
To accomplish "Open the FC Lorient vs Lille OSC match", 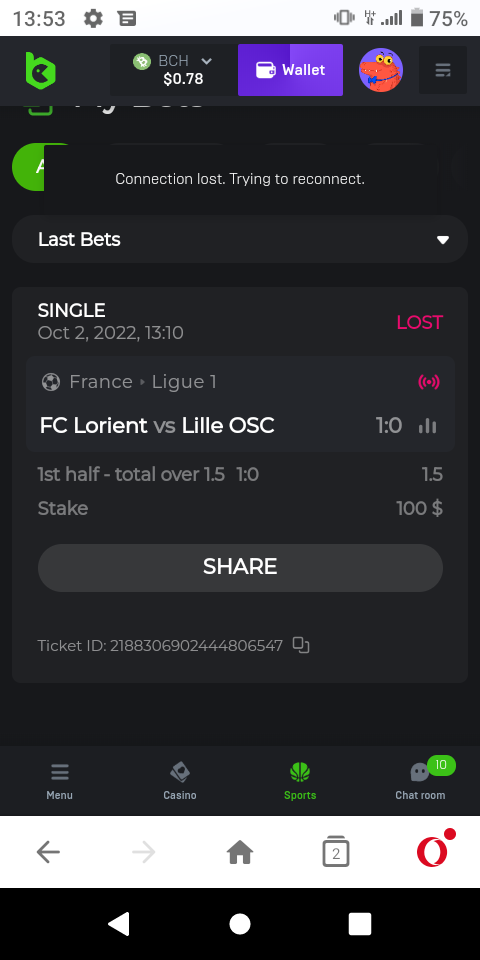I will pos(157,426).
